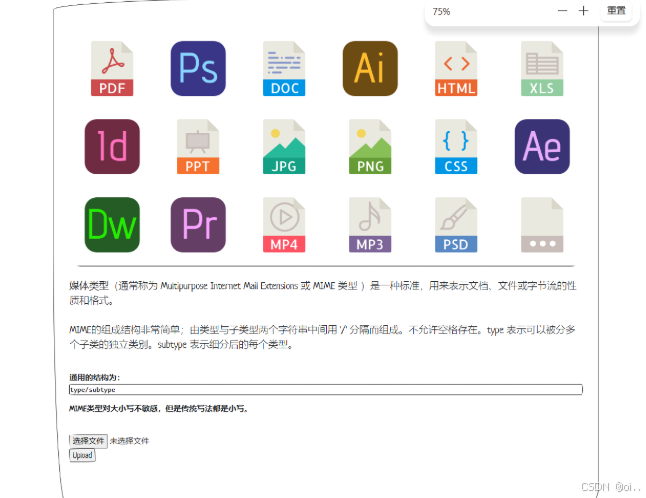Select the InDesign Id icon
This screenshot has width=646, height=498.
click(x=112, y=147)
